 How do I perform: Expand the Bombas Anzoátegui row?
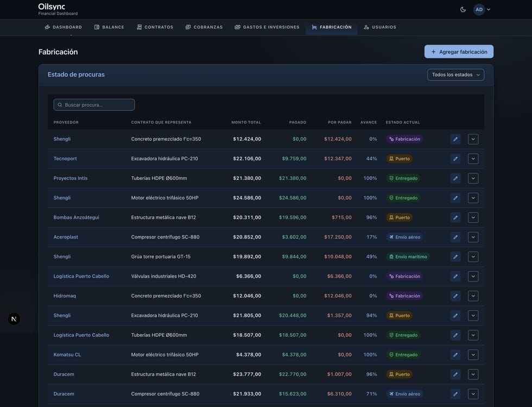[473, 217]
